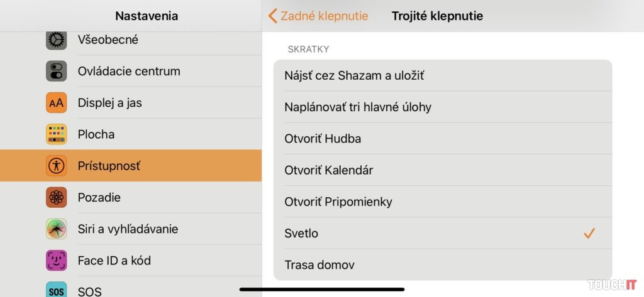Select the Svetlo shortcut checkmark
The height and width of the screenshot is (297, 644).
click(589, 234)
